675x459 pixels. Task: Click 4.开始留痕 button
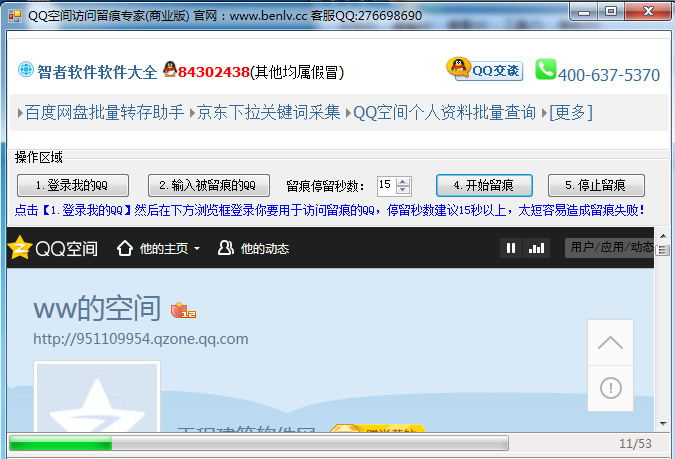[x=484, y=186]
